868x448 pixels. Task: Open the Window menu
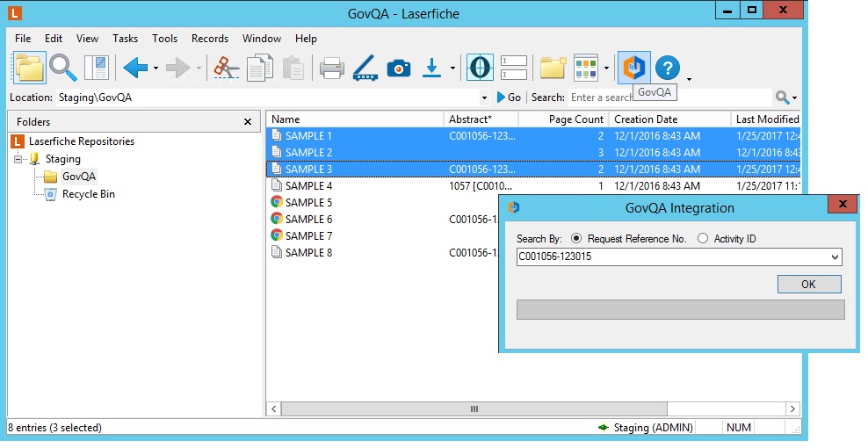(261, 38)
